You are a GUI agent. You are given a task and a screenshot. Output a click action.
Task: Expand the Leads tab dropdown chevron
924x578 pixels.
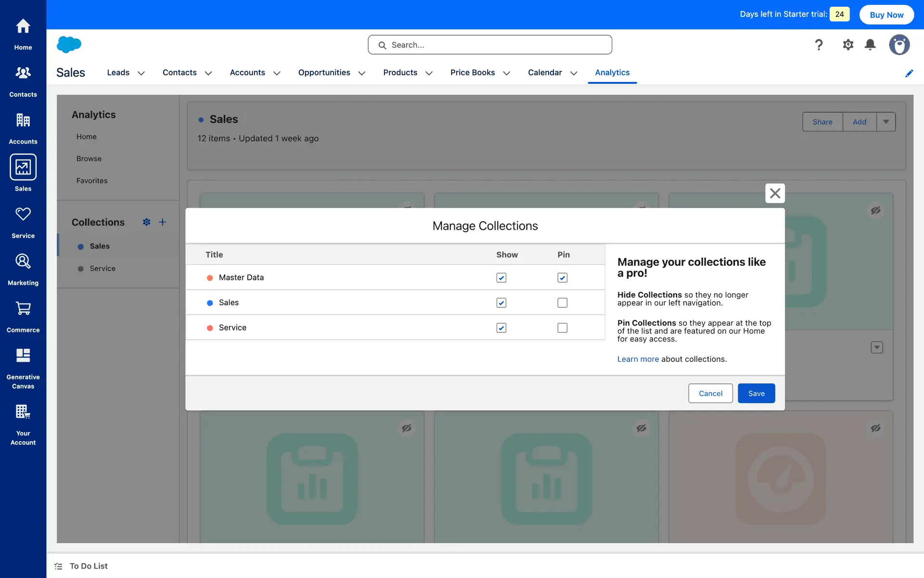141,73
